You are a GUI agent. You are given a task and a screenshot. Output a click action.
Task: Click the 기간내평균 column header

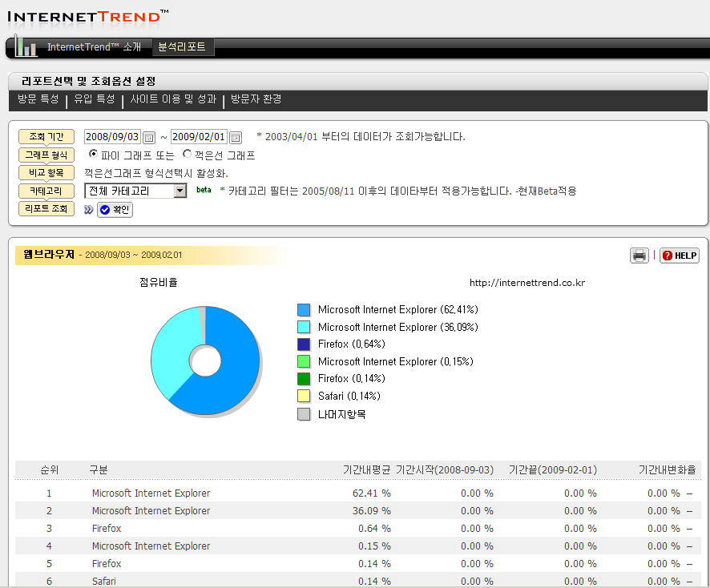(x=366, y=470)
